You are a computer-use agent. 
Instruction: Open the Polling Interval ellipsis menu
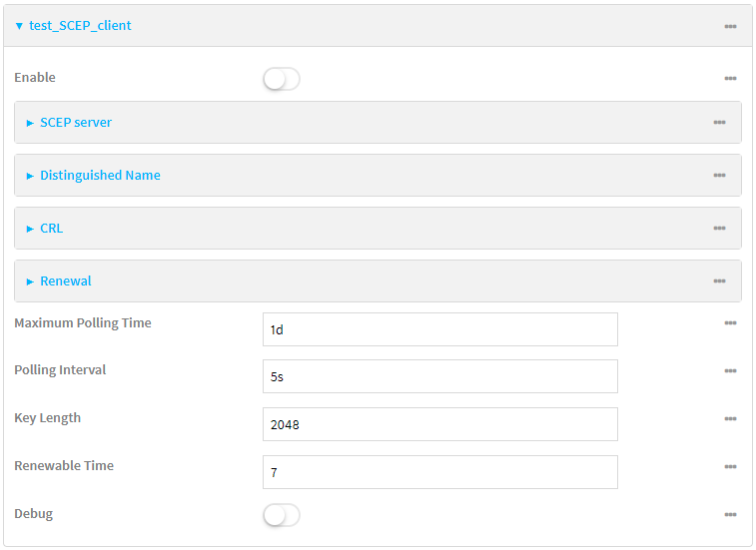pos(730,371)
